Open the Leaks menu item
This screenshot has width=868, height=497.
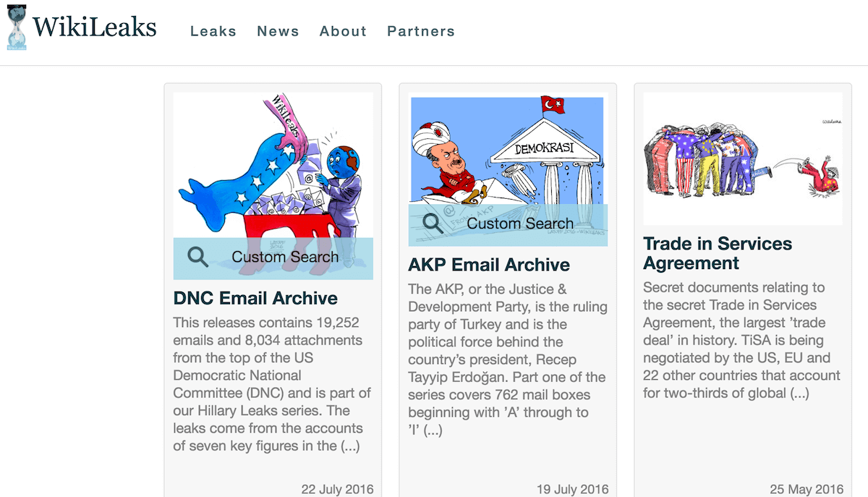click(x=213, y=31)
